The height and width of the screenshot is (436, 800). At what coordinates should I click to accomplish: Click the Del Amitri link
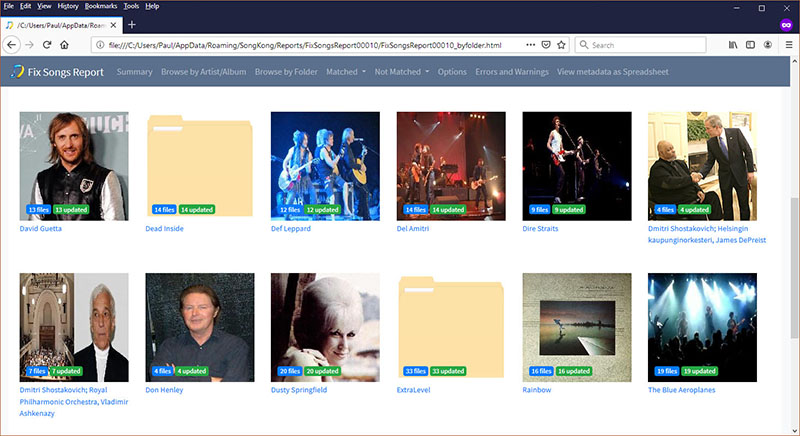pyautogui.click(x=413, y=228)
